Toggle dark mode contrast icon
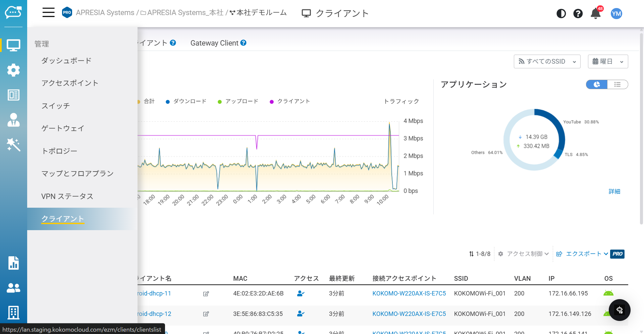The image size is (644, 334). tap(561, 13)
